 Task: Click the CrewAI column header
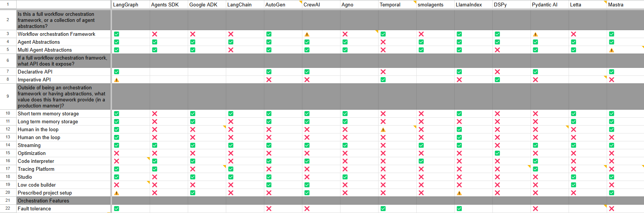321,5
